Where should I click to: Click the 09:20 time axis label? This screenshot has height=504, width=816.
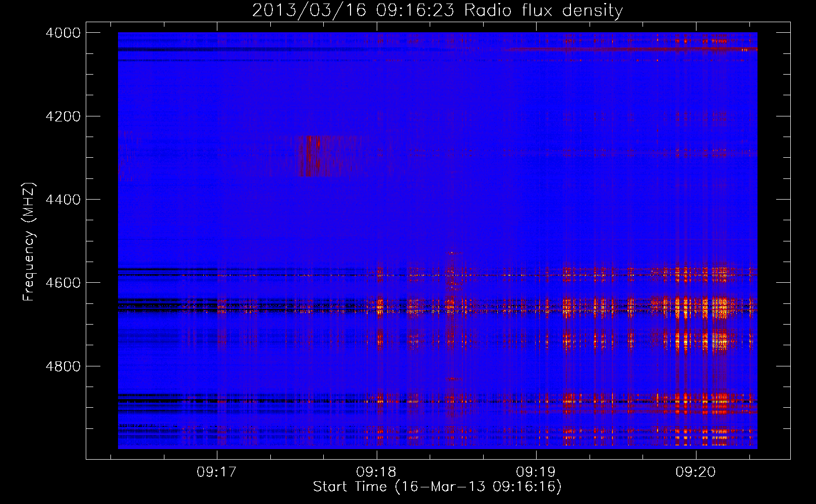(695, 472)
